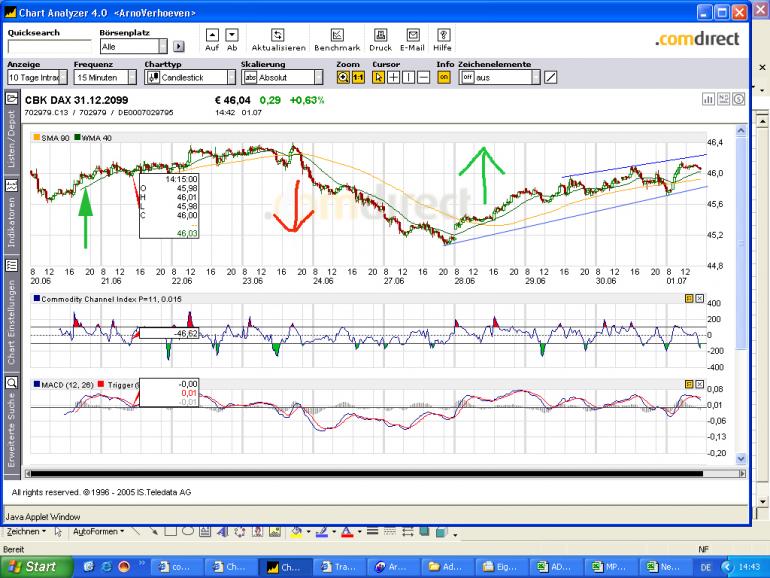
Task: Open the Charttyp Candlestick dropdown
Action: [x=230, y=77]
